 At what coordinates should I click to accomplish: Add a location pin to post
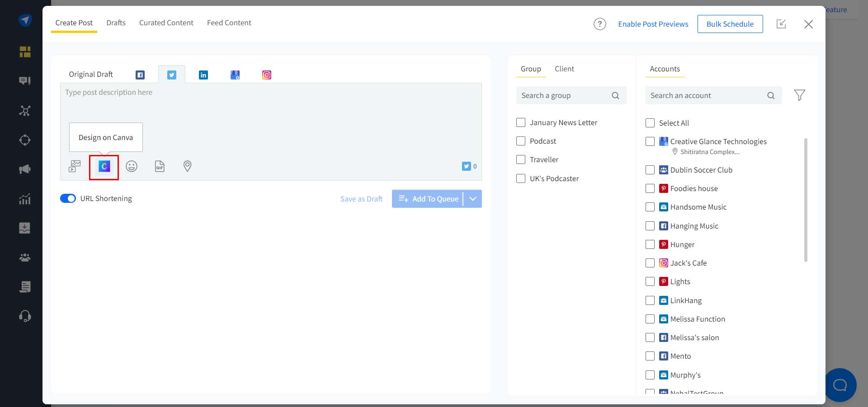(x=187, y=166)
